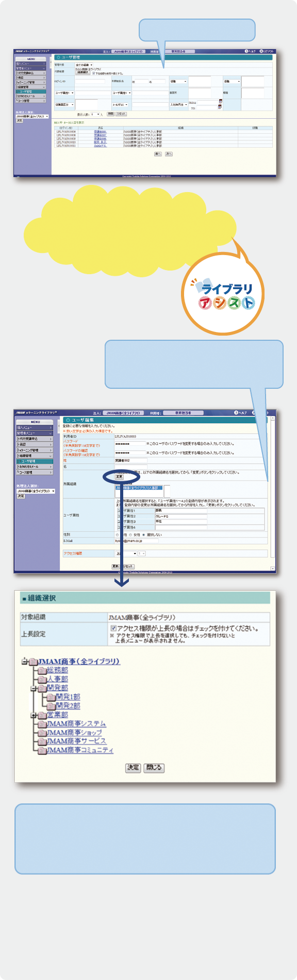Viewport: 297px width, 980px height.
Task: Open 管理者メニュー in user edit sidebar
Action: (x=34, y=433)
